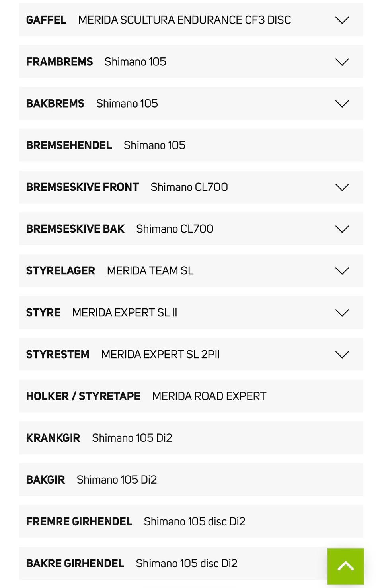The height and width of the screenshot is (588, 382).
Task: Click the MERIDA TEAM SL text
Action: click(x=150, y=271)
